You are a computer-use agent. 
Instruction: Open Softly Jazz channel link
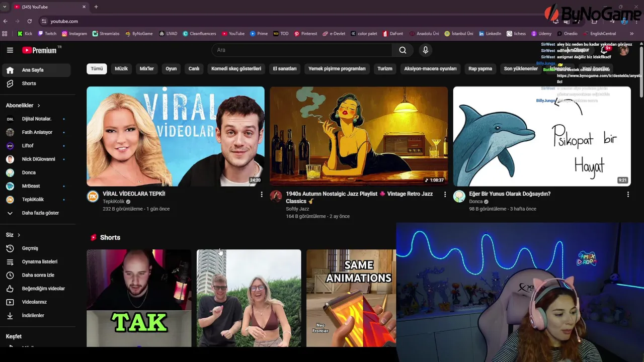click(x=297, y=209)
